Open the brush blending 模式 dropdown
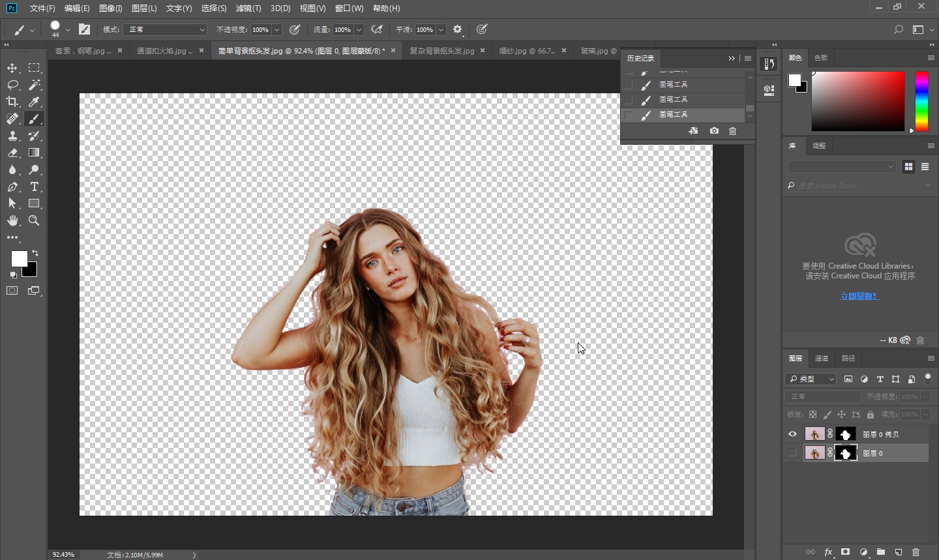Image resolution: width=939 pixels, height=560 pixels. pyautogui.click(x=165, y=29)
